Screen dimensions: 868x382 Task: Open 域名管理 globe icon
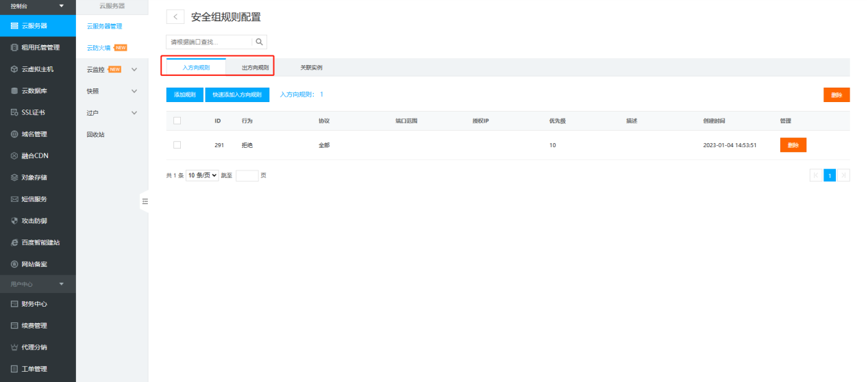click(14, 134)
